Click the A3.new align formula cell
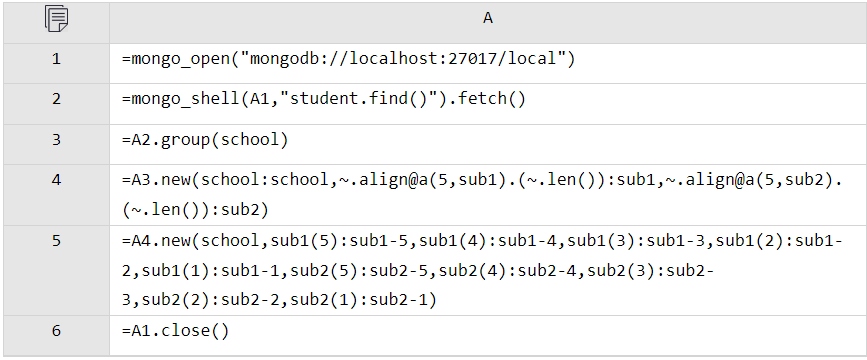Viewport: 867px width, 360px height. point(488,195)
